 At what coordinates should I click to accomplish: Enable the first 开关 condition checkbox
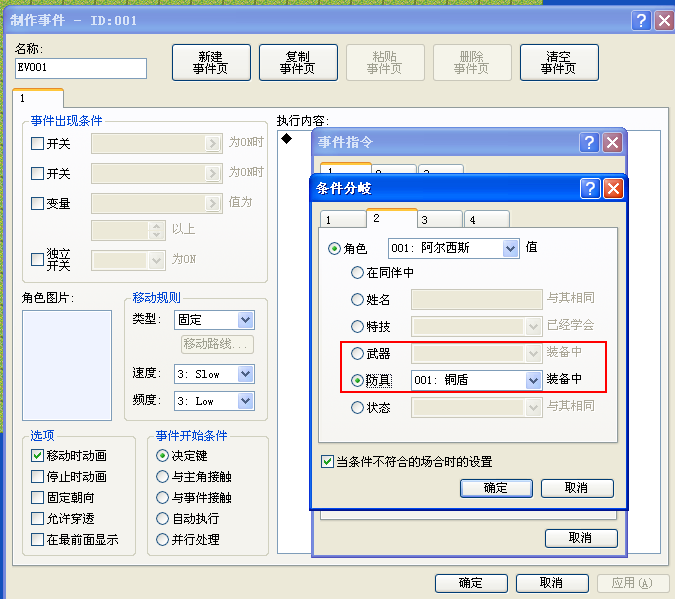(37, 143)
